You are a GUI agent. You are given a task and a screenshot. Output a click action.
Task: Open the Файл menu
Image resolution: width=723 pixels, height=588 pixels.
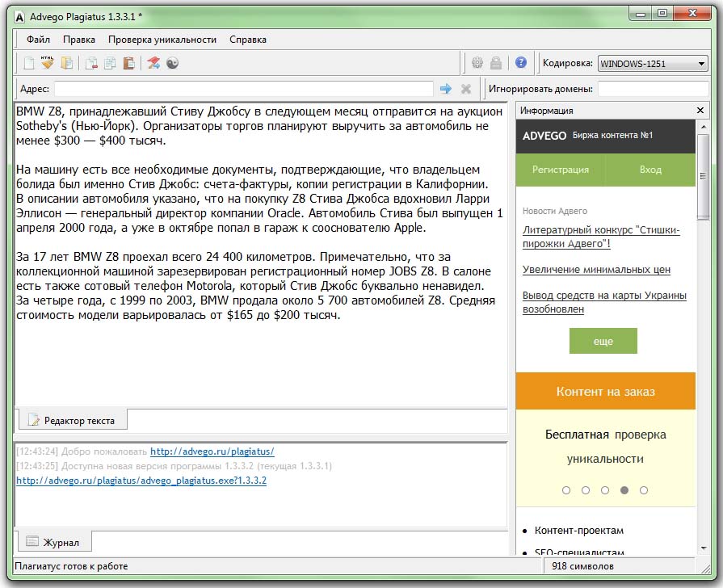38,40
